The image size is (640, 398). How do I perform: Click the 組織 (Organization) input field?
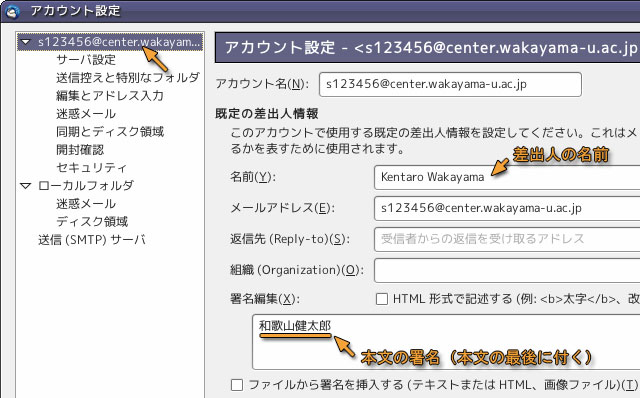click(507, 270)
